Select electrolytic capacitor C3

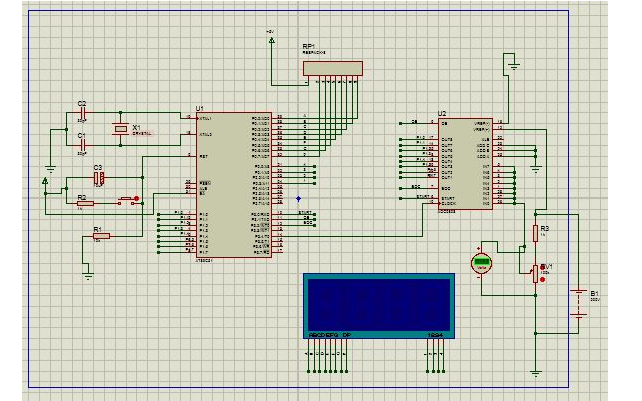pos(99,178)
